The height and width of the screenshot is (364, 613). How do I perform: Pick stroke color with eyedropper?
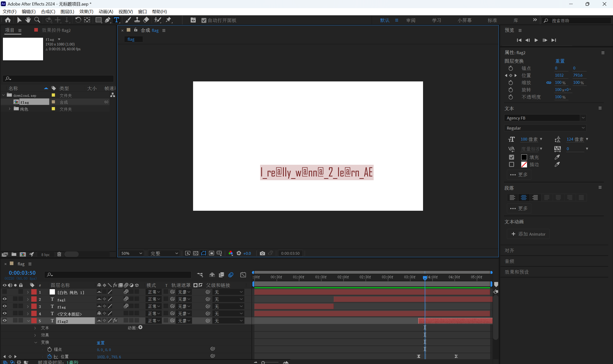(557, 164)
